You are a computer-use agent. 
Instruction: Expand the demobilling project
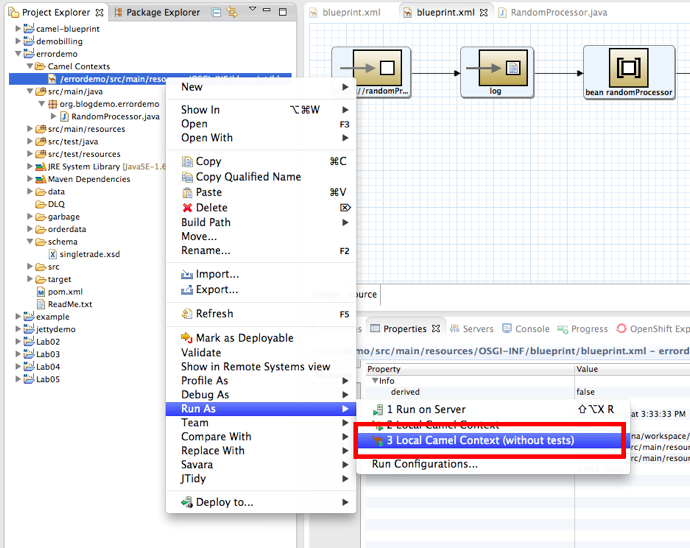(18, 41)
